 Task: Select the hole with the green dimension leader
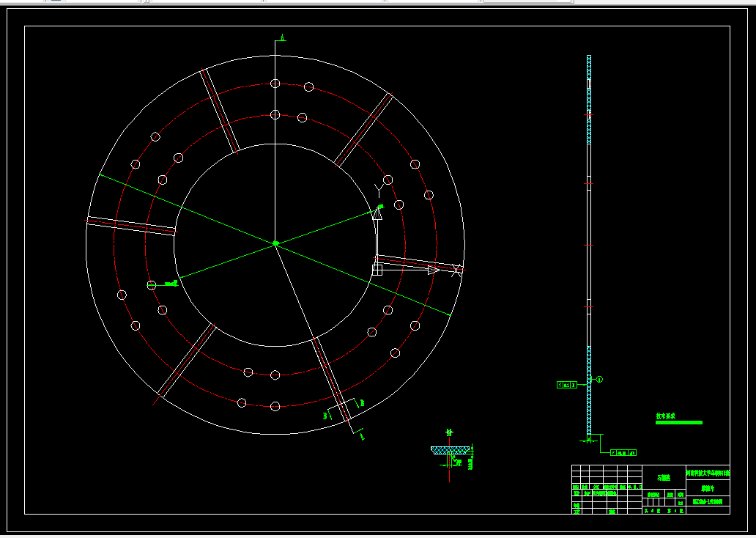click(x=152, y=284)
